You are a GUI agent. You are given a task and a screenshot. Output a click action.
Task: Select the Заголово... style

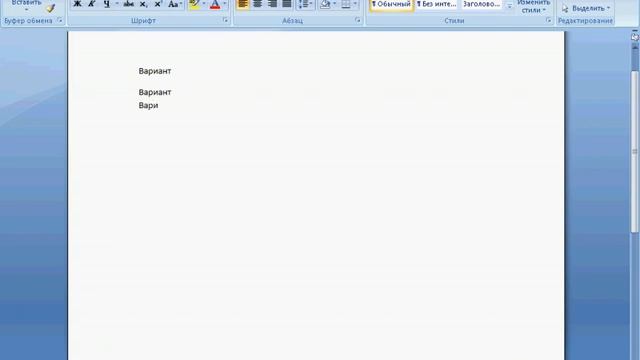pyautogui.click(x=482, y=4)
